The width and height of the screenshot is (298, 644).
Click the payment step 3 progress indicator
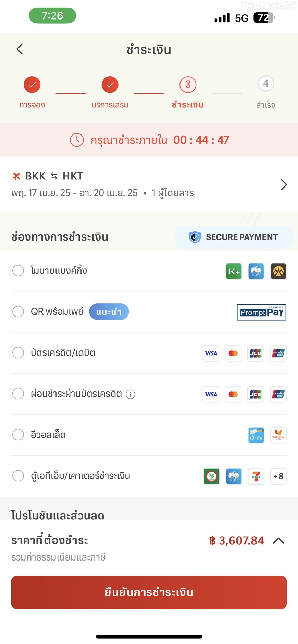pyautogui.click(x=188, y=85)
